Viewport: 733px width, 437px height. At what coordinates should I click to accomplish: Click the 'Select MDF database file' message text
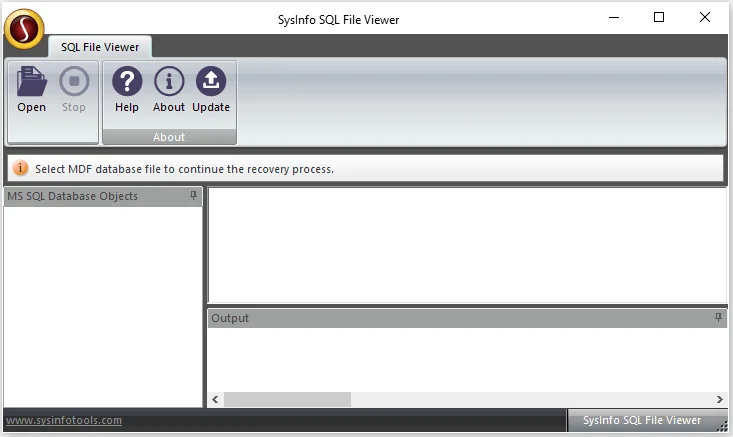tap(184, 169)
